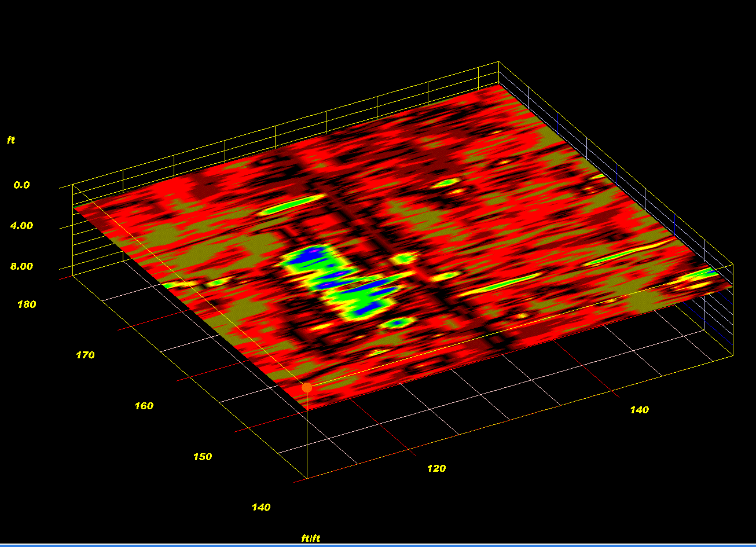Click the 4.00 depth axis value
The width and height of the screenshot is (756, 547).
click(21, 226)
